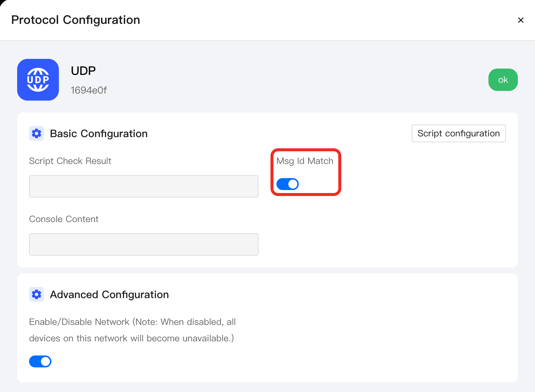Click the Console Content field
Image resolution: width=535 pixels, height=392 pixels.
[x=144, y=244]
